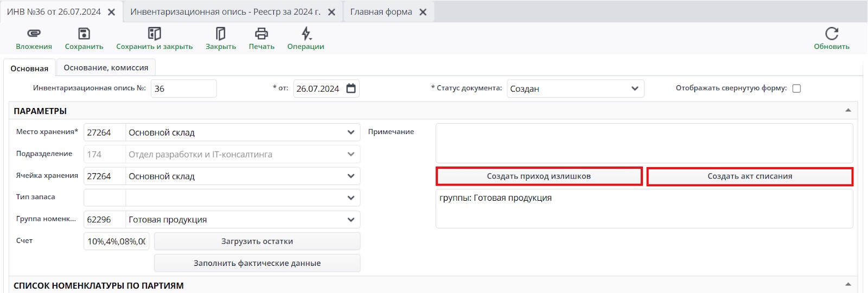Click the Сохранить и закрыть icon
The width and height of the screenshot is (868, 293).
tap(155, 34)
